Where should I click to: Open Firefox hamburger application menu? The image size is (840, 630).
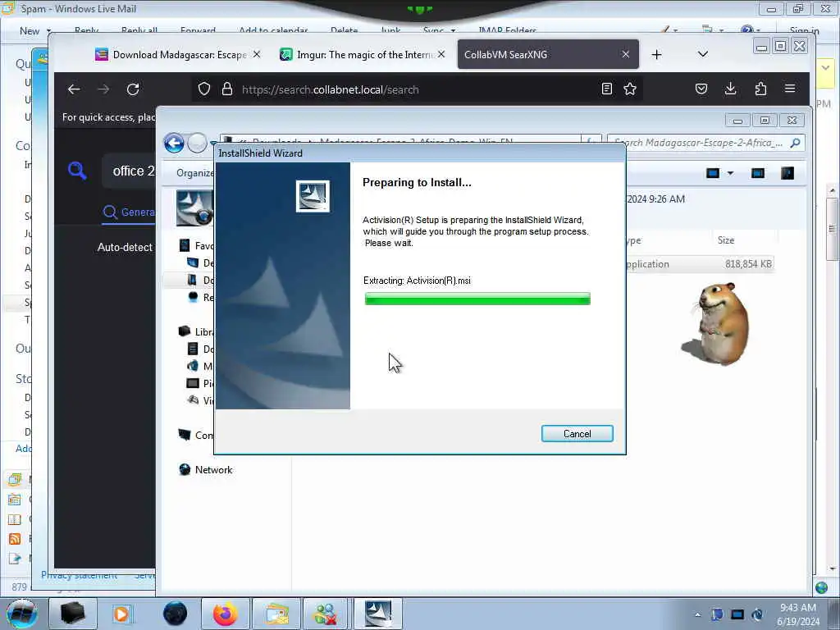click(x=790, y=89)
